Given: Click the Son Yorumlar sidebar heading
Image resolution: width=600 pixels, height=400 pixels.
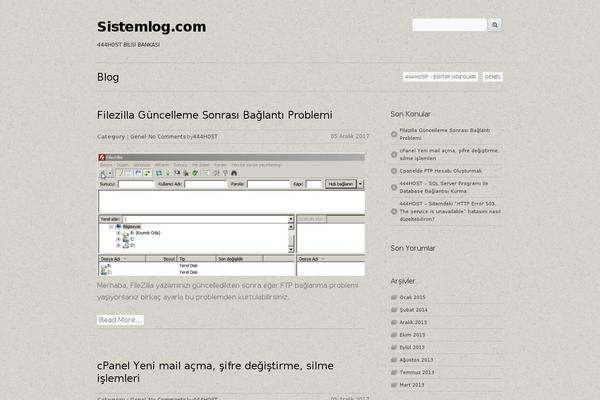Looking at the screenshot, I should coord(412,248).
